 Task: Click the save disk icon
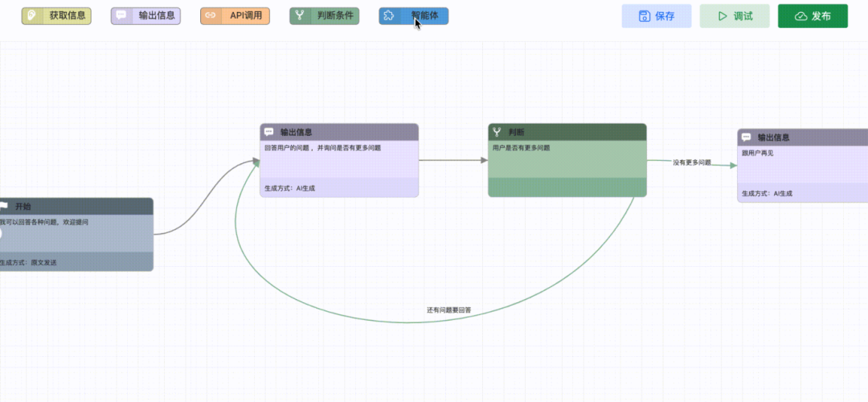tap(644, 16)
